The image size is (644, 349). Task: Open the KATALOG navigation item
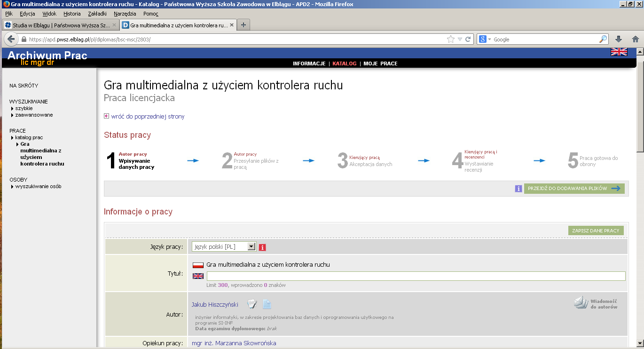[x=345, y=63]
